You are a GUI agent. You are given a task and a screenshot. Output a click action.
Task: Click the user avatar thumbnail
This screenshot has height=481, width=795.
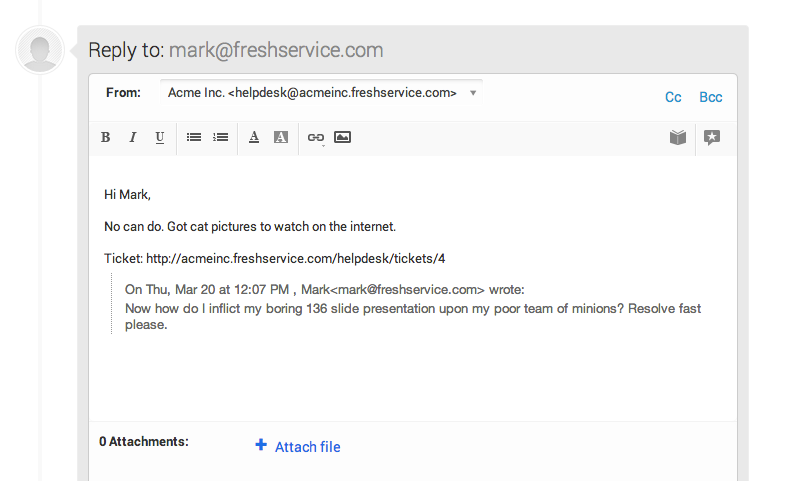click(40, 50)
